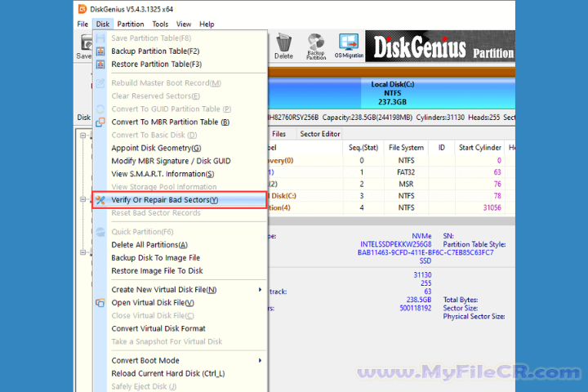Click the 238.5GB capacity value

419,300
